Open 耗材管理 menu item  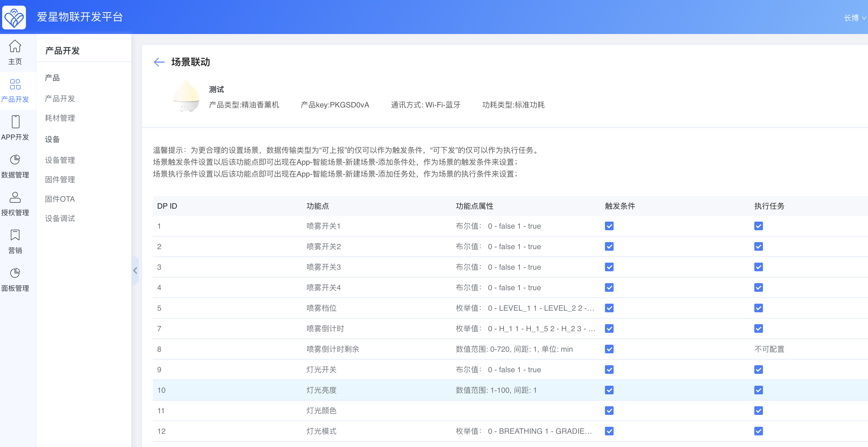(x=60, y=118)
